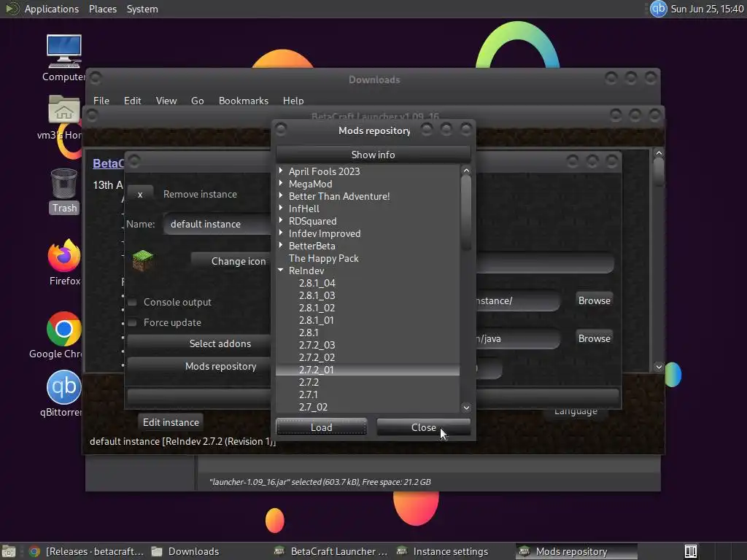The height and width of the screenshot is (560, 747).
Task: Expand the Infdev Improved tree node
Action: 281,233
